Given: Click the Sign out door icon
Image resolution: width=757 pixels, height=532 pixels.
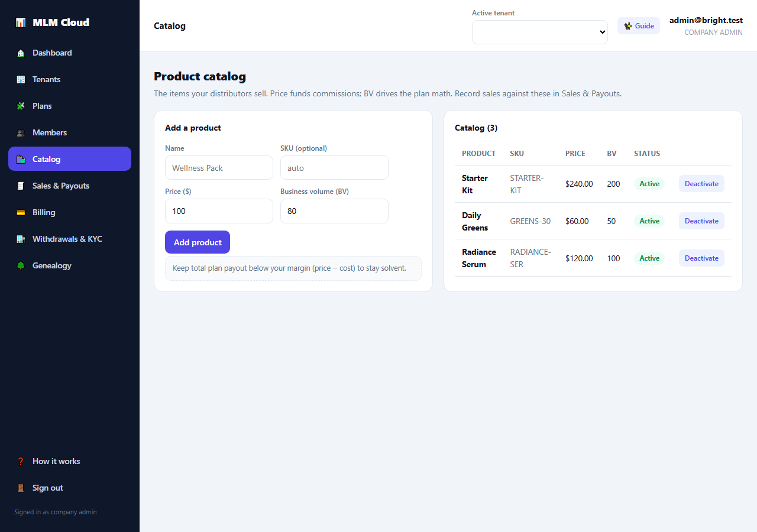Looking at the screenshot, I should pos(21,488).
